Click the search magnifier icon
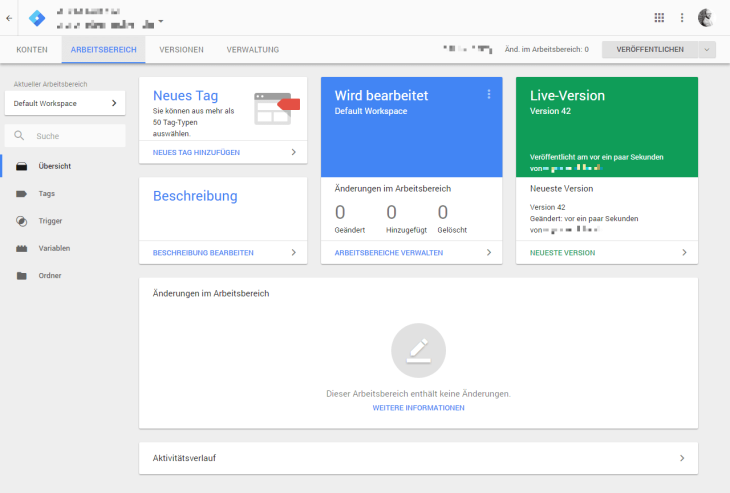730x493 pixels. 19,135
